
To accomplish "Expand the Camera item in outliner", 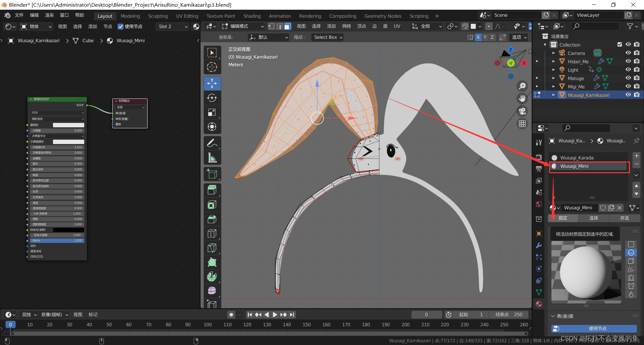I will (553, 53).
